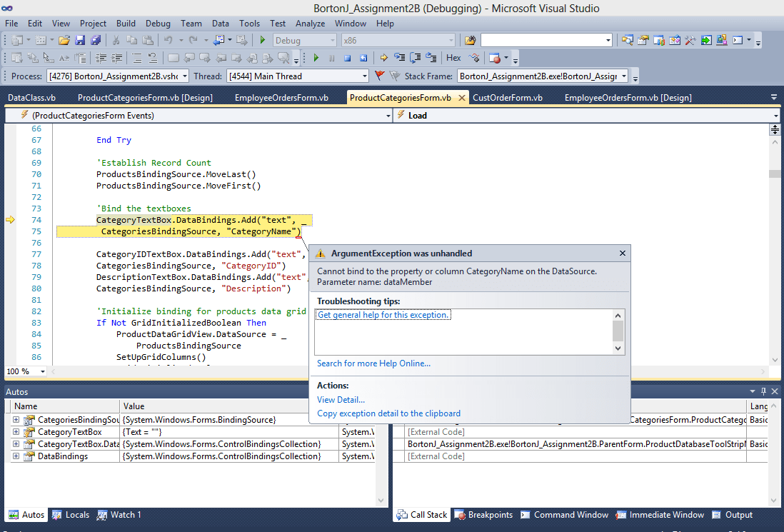The width and height of the screenshot is (784, 532).
Task: Click the Continue (green play) debug icon
Action: click(316, 58)
